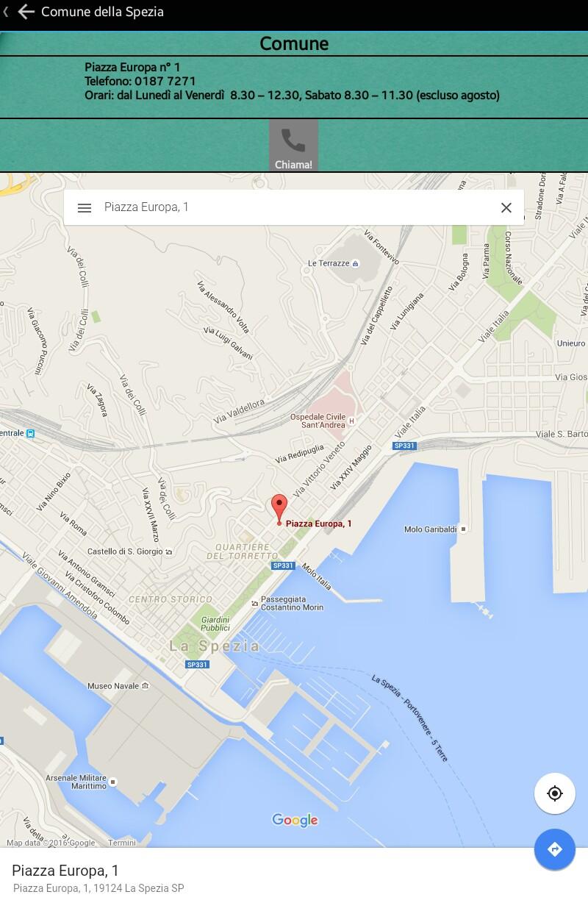Screen dimensions: 588x914
Task: Click the Google logo on the map
Action: (295, 821)
